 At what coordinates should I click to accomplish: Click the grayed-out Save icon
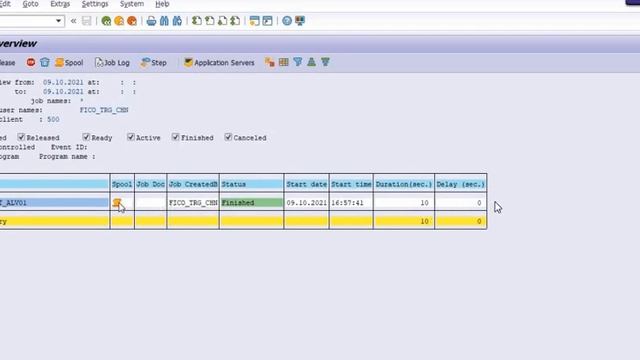(87, 21)
